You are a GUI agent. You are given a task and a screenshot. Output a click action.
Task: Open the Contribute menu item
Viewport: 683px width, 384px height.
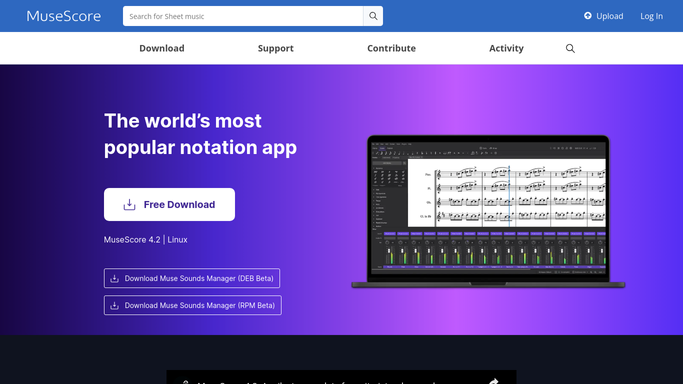pyautogui.click(x=391, y=48)
